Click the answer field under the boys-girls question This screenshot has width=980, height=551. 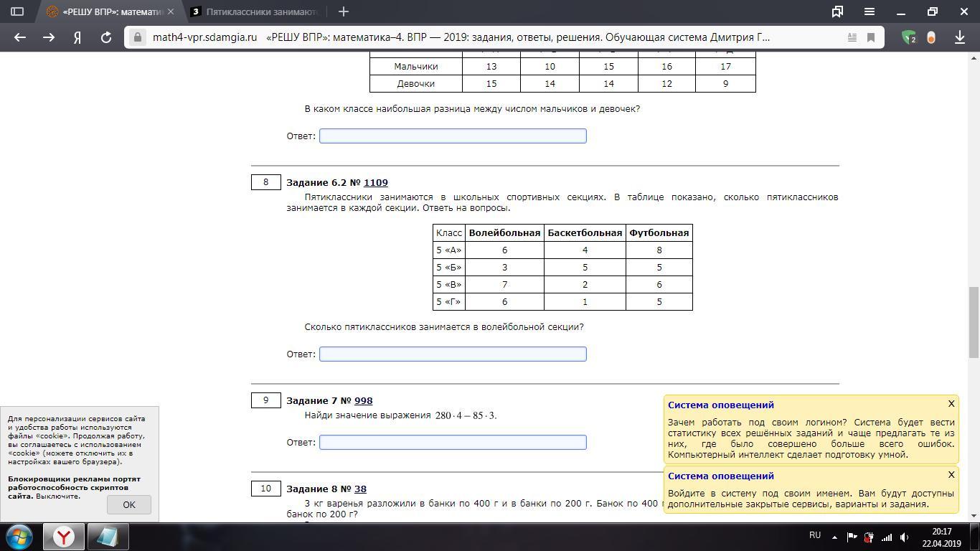click(x=453, y=136)
